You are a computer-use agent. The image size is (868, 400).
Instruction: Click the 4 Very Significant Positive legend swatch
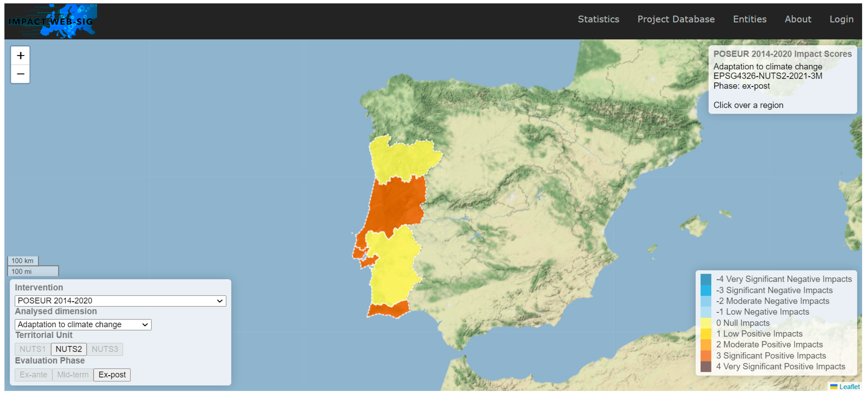click(706, 367)
